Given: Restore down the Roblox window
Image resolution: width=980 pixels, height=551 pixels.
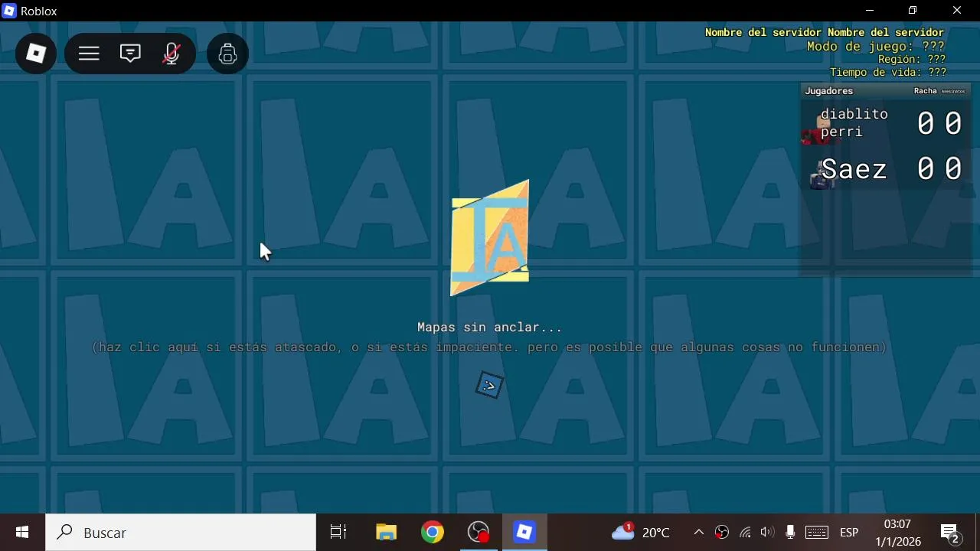Looking at the screenshot, I should tap(913, 11).
